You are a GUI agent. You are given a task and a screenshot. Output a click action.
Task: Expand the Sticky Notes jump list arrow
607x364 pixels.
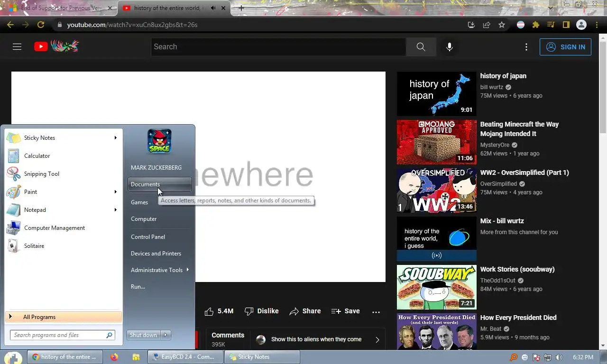(115, 138)
